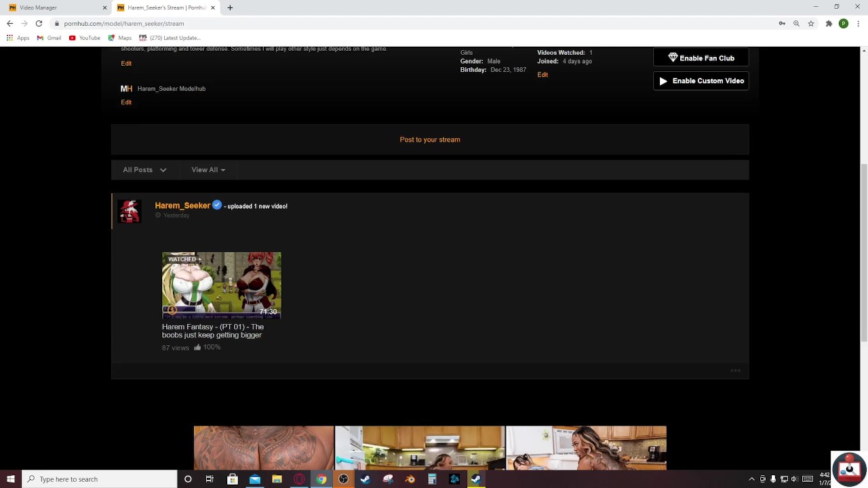Viewport: 868px width, 488px height.
Task: Click the page vertical scrollbar
Action: [x=863, y=252]
